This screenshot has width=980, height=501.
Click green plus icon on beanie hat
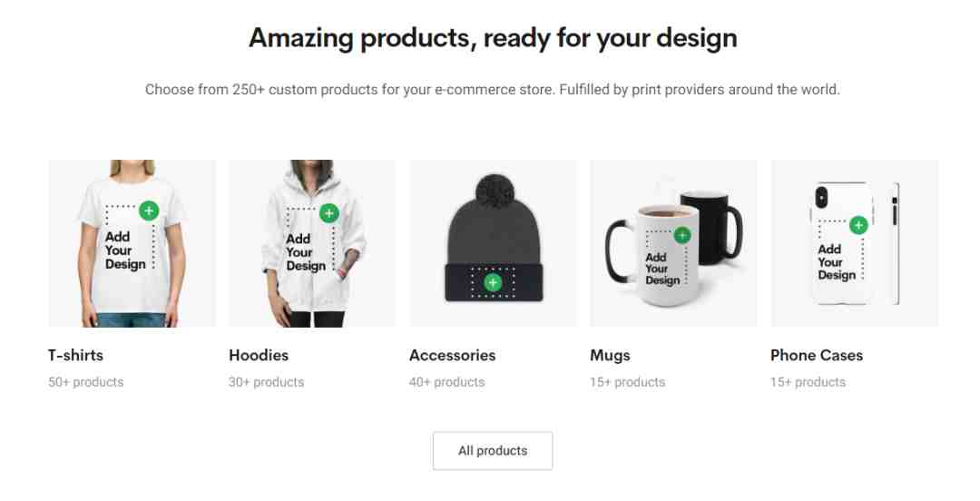coord(493,282)
